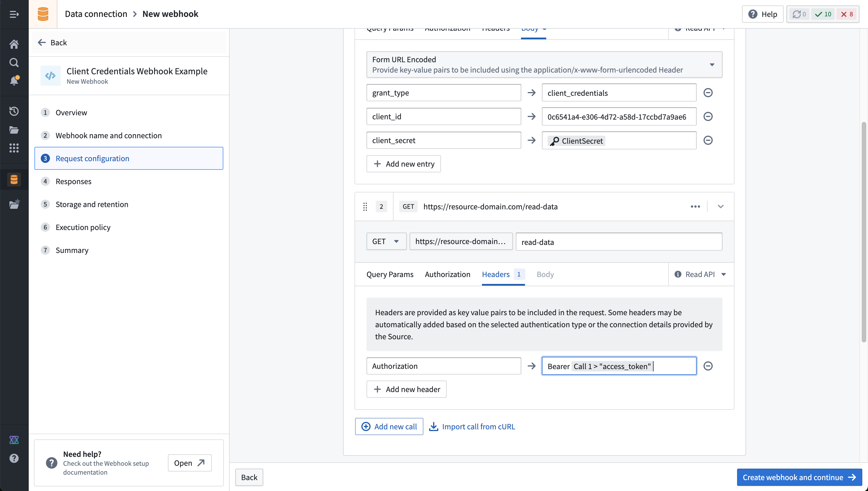Click the drag handle icon for call 2

[365, 207]
